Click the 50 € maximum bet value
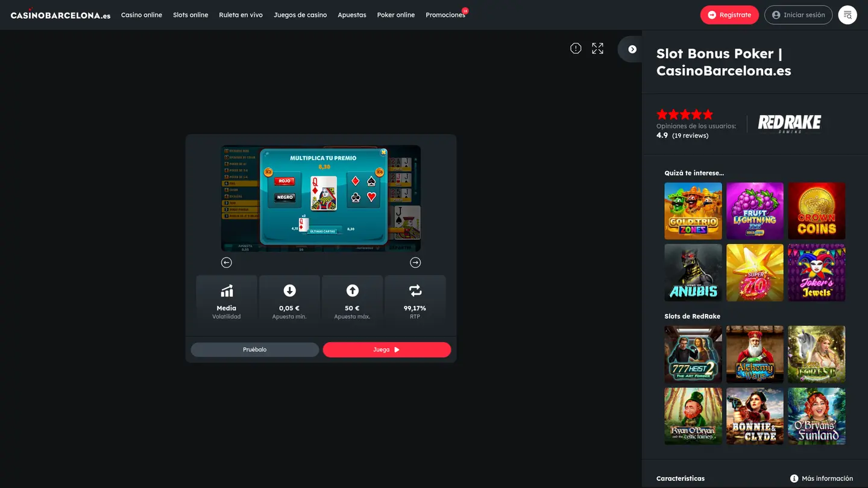 coord(353,308)
